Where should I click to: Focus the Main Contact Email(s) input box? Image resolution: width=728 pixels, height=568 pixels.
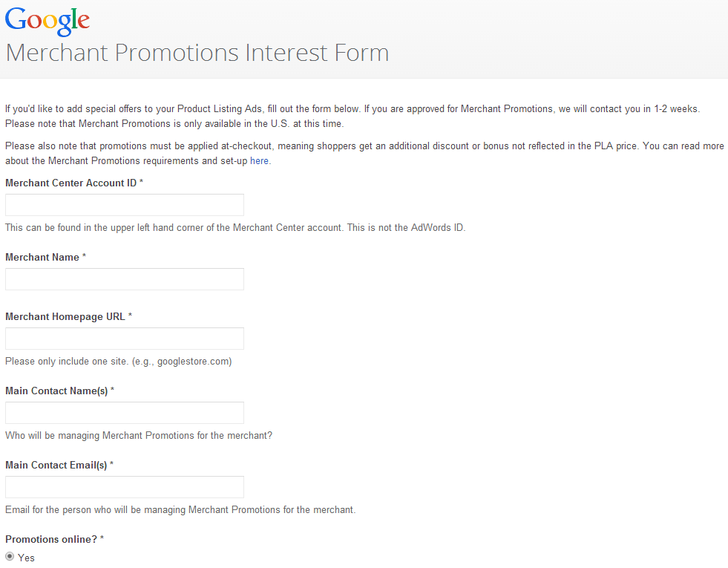point(125,487)
